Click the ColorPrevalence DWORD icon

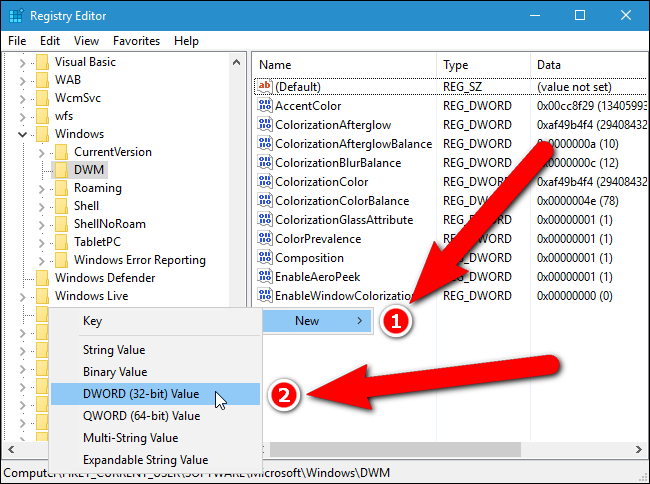(x=264, y=239)
